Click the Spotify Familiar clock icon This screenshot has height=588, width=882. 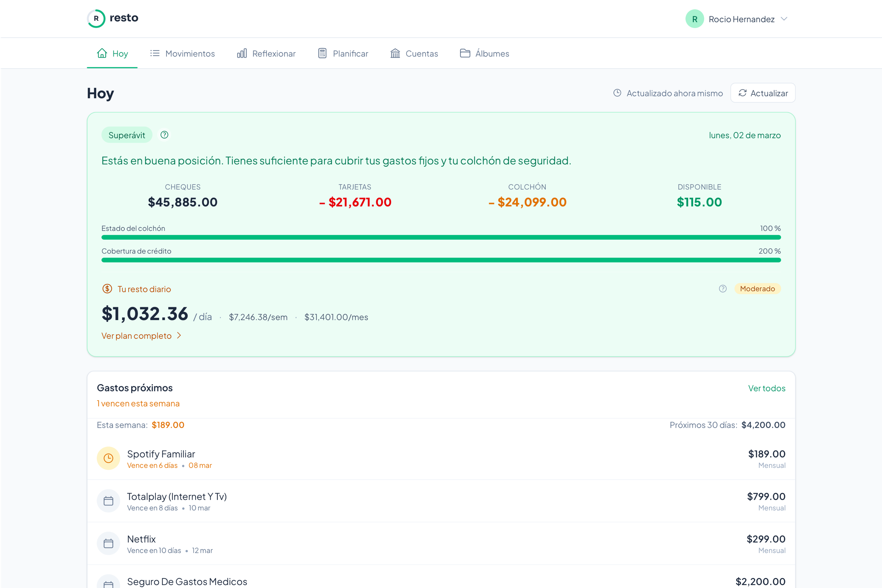click(108, 458)
